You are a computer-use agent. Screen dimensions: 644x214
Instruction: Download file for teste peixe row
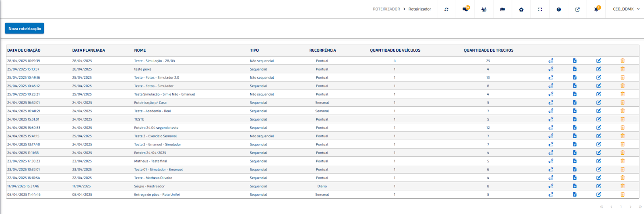[575, 69]
